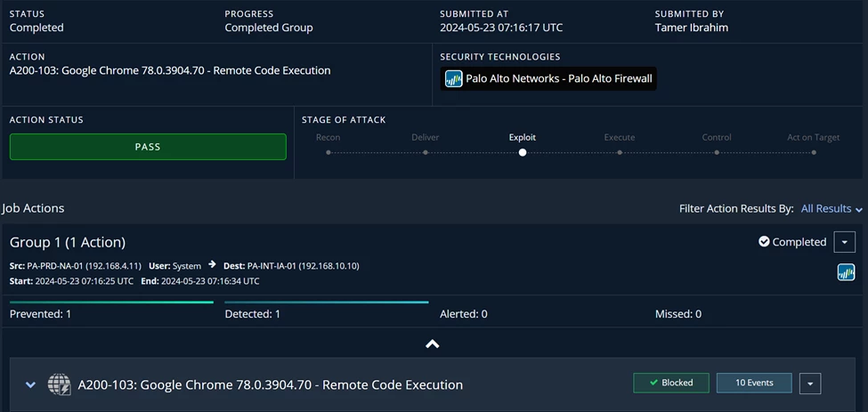Click the checkmark icon next to Completed
Viewport: 868px width, 412px height.
764,242
